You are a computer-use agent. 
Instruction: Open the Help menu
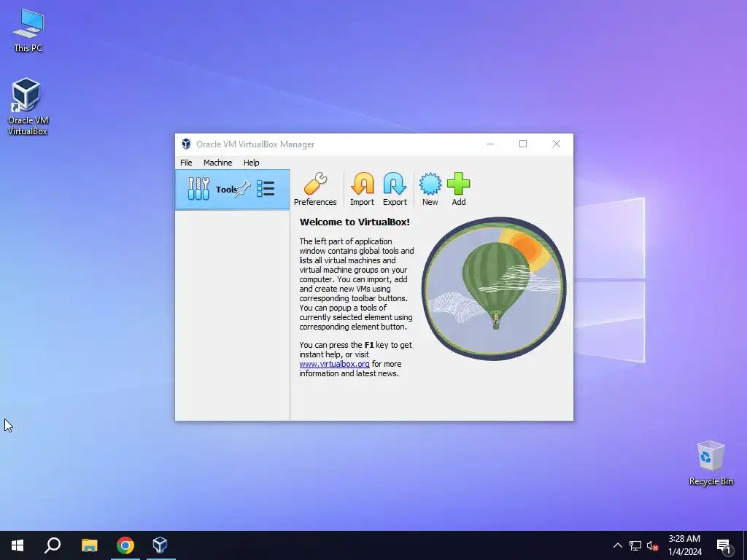tap(251, 163)
